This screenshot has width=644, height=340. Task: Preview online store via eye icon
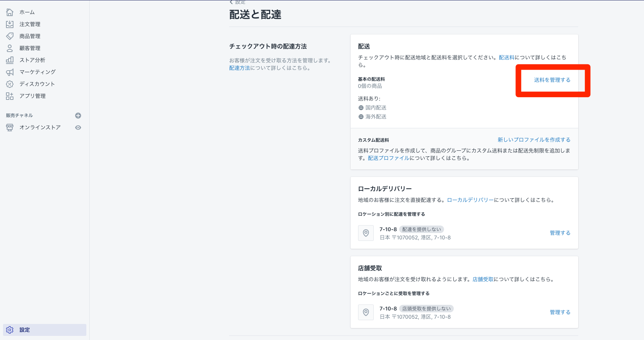click(78, 128)
